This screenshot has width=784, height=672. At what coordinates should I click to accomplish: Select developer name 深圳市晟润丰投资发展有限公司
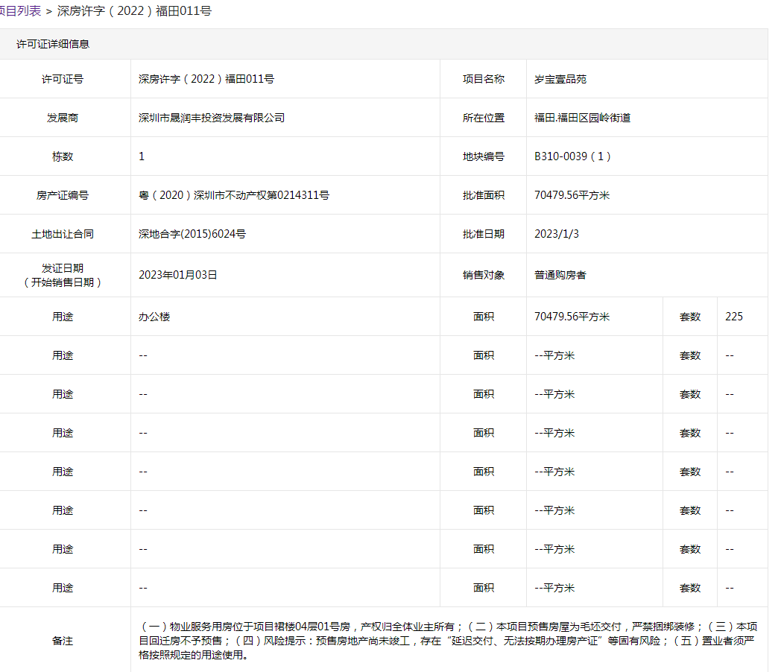[212, 118]
